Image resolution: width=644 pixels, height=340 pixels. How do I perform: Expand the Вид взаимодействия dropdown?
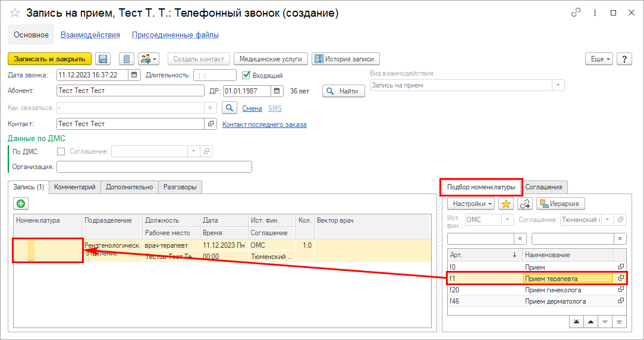click(558, 85)
